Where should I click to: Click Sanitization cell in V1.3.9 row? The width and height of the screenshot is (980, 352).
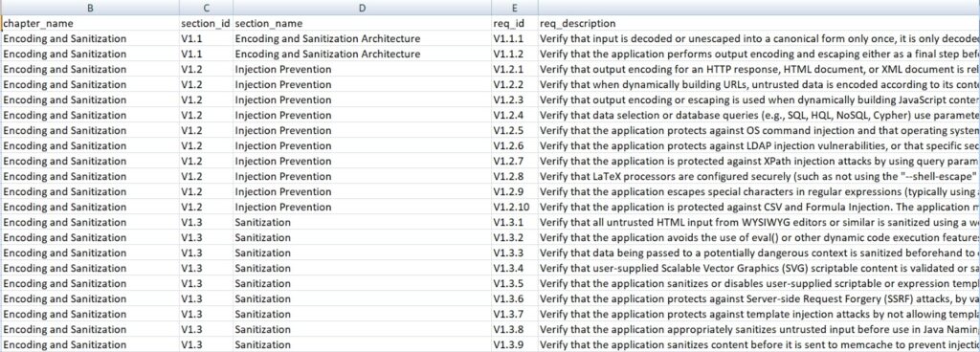pos(362,344)
